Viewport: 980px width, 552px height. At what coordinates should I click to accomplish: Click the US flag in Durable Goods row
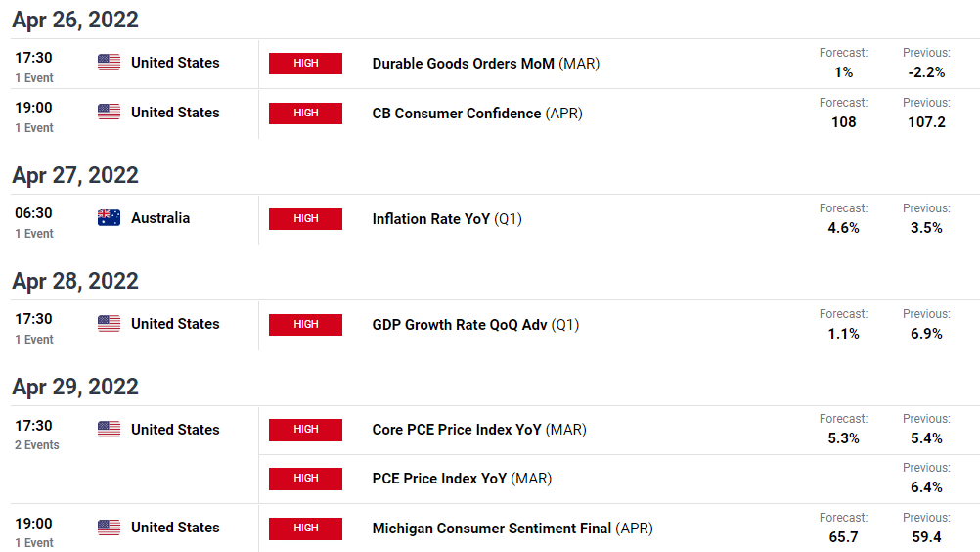click(x=109, y=63)
